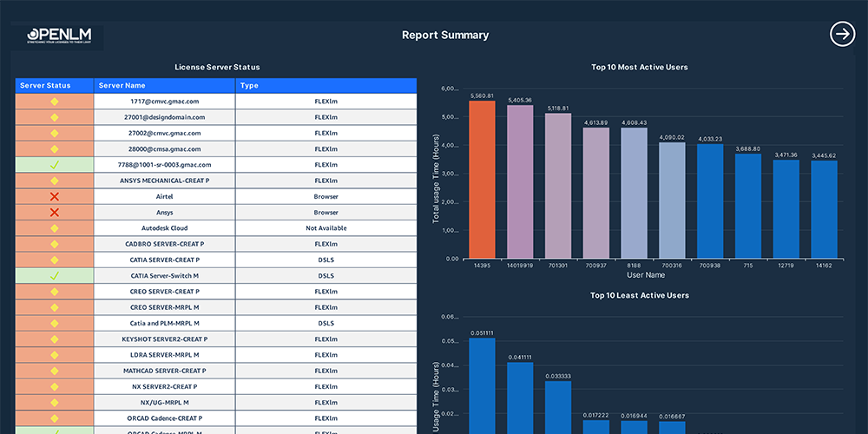Select the 27001@designdomain.com server row
Screen dimensions: 868x434
tap(216, 117)
